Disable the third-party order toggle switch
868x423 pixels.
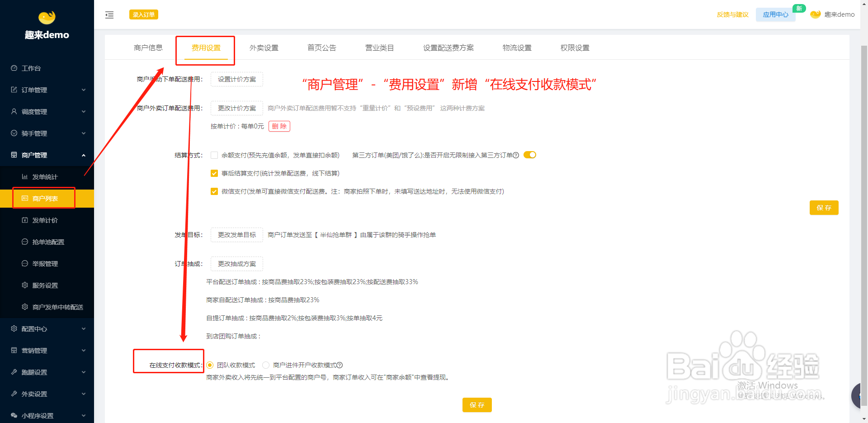[x=529, y=154]
